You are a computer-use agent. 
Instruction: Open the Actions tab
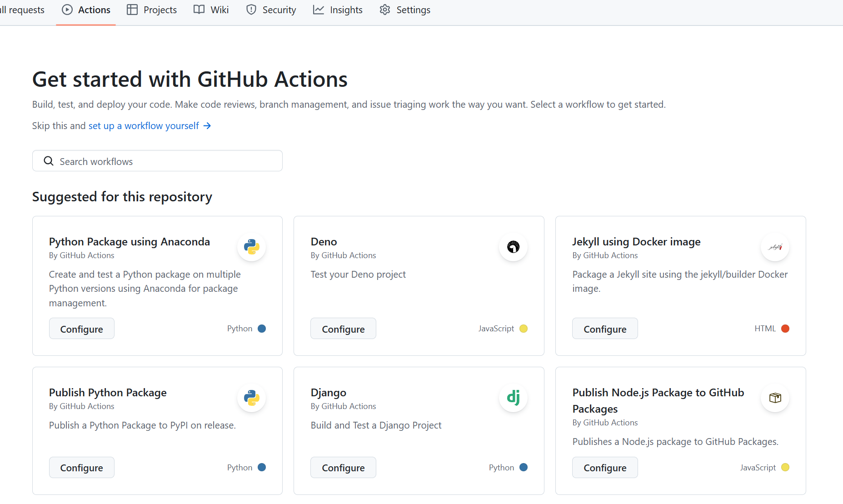86,10
